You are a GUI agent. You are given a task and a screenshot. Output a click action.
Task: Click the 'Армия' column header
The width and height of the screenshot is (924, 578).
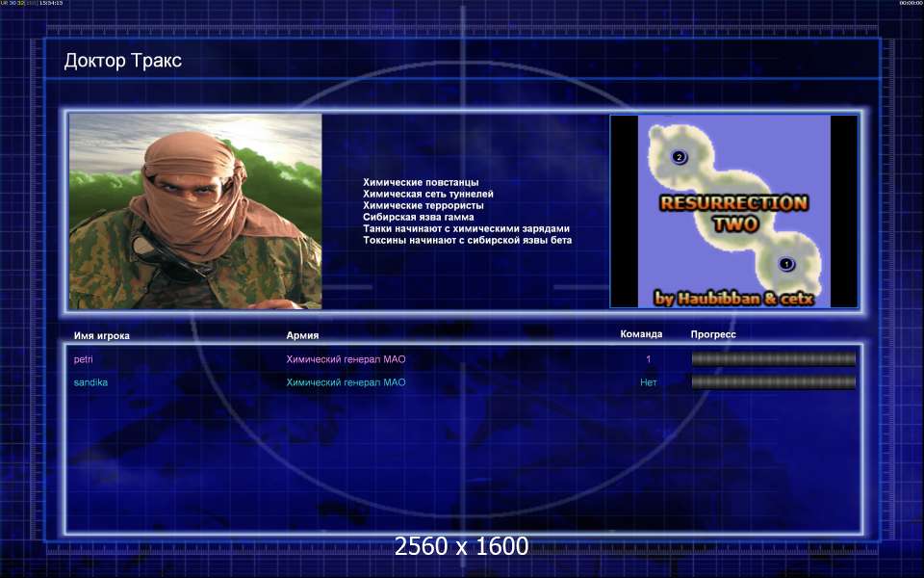click(x=302, y=335)
